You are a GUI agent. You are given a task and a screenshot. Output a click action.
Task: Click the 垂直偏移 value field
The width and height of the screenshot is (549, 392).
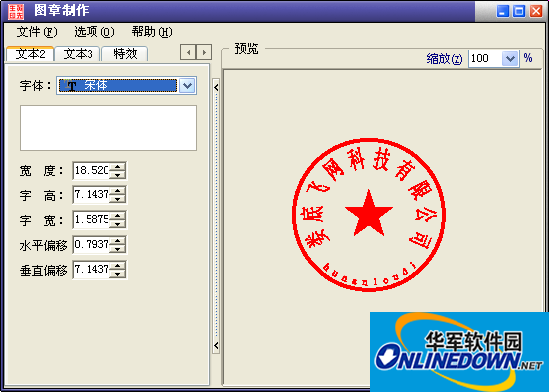(x=91, y=269)
